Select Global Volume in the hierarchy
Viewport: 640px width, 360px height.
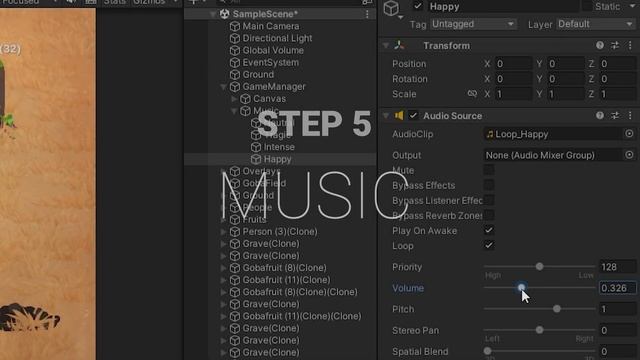pos(273,50)
